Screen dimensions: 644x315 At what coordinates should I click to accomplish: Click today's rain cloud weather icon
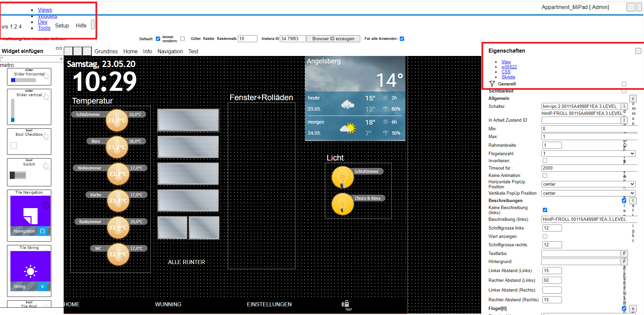348,105
